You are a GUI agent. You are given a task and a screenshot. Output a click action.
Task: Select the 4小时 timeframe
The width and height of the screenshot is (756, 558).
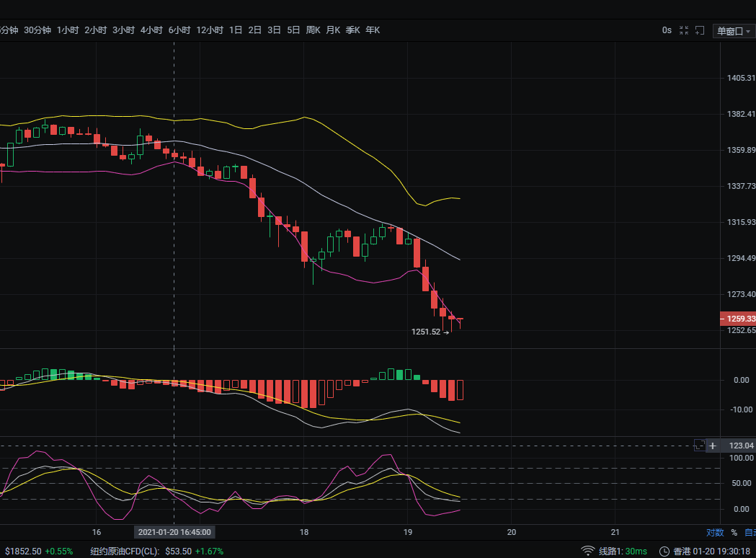coord(151,30)
